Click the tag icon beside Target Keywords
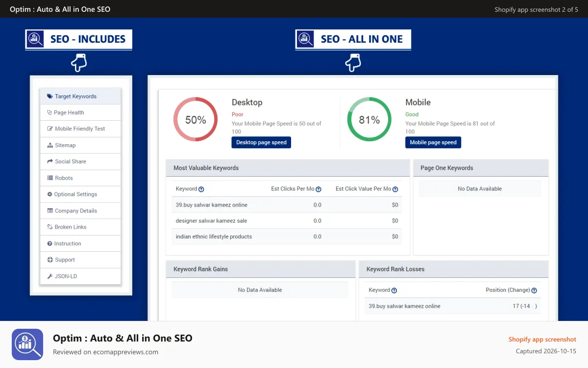The image size is (588, 368). pos(50,97)
